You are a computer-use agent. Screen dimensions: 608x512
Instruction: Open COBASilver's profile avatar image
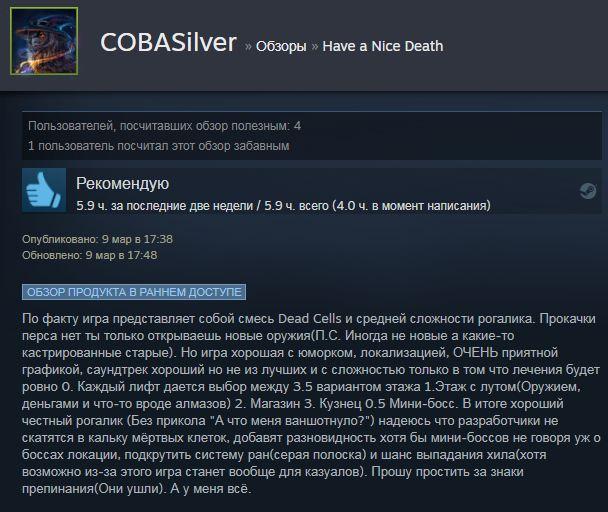coord(44,41)
